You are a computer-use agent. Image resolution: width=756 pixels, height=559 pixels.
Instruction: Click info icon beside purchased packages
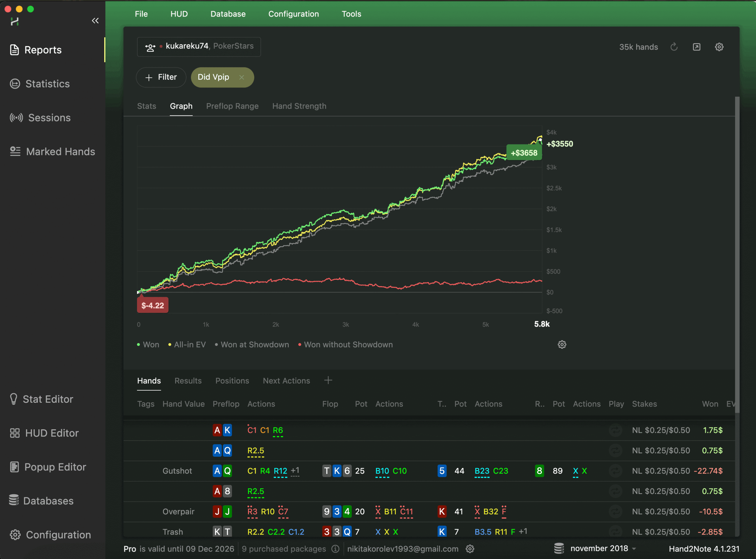(x=335, y=549)
